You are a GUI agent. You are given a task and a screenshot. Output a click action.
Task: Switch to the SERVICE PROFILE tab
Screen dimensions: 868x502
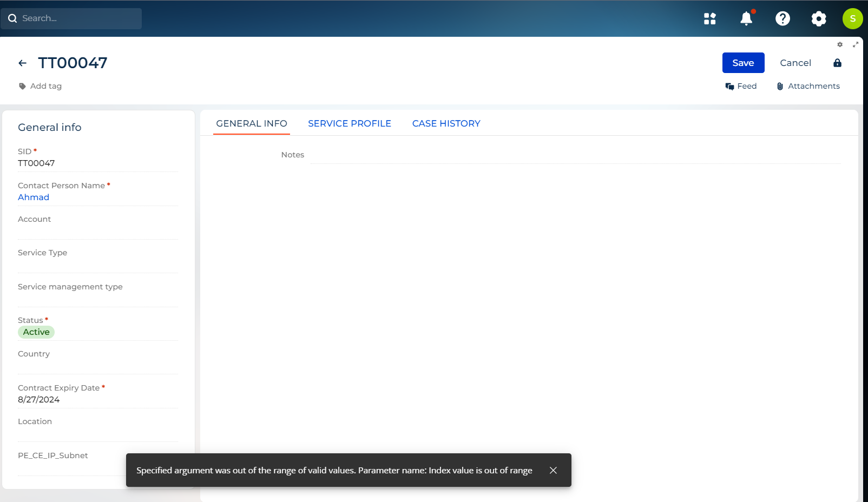pyautogui.click(x=349, y=123)
